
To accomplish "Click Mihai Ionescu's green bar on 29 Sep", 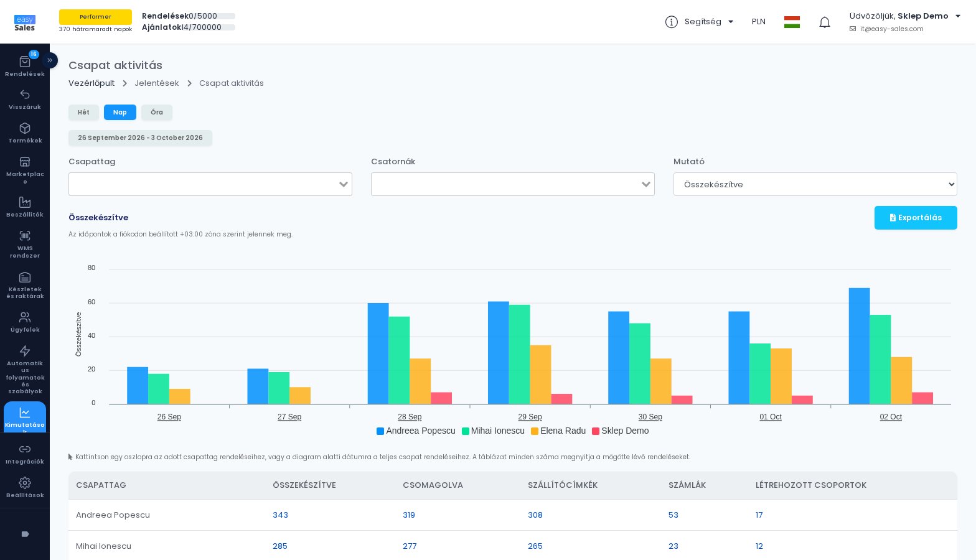I will (x=520, y=355).
